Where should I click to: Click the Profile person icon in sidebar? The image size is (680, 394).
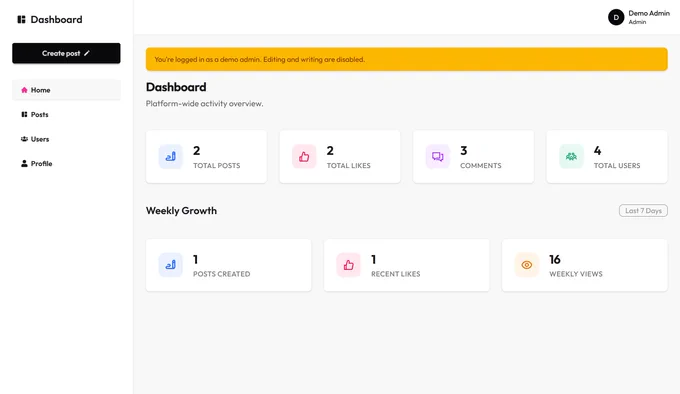click(24, 163)
